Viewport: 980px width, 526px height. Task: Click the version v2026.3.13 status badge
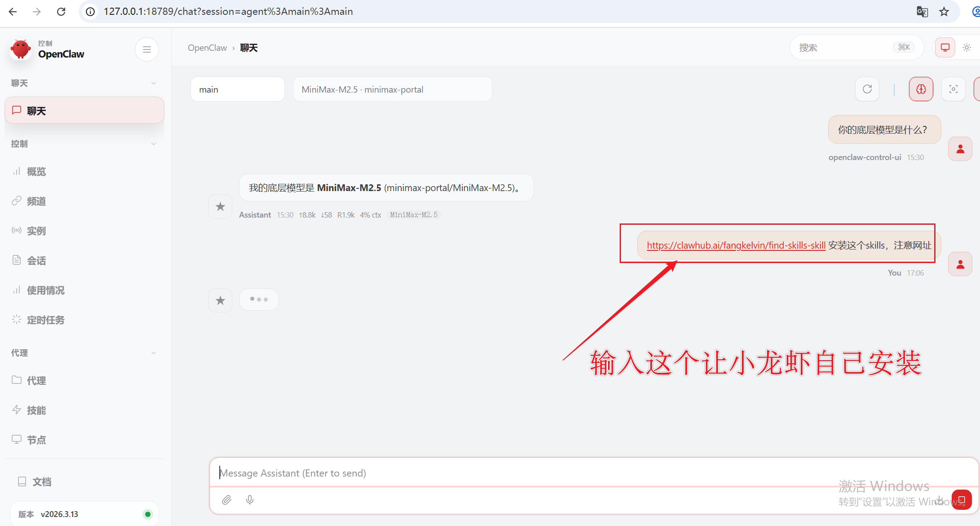84,514
